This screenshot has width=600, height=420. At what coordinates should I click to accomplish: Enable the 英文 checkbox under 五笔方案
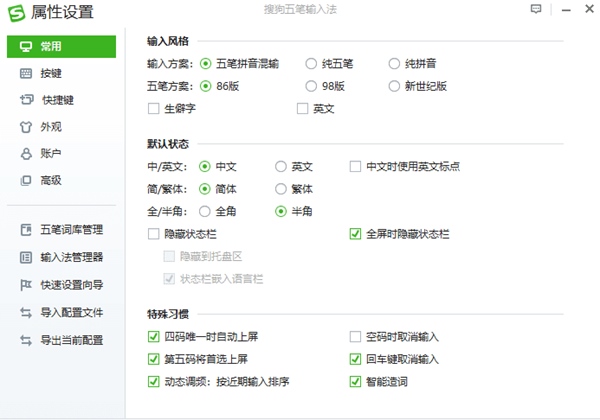[302, 109]
